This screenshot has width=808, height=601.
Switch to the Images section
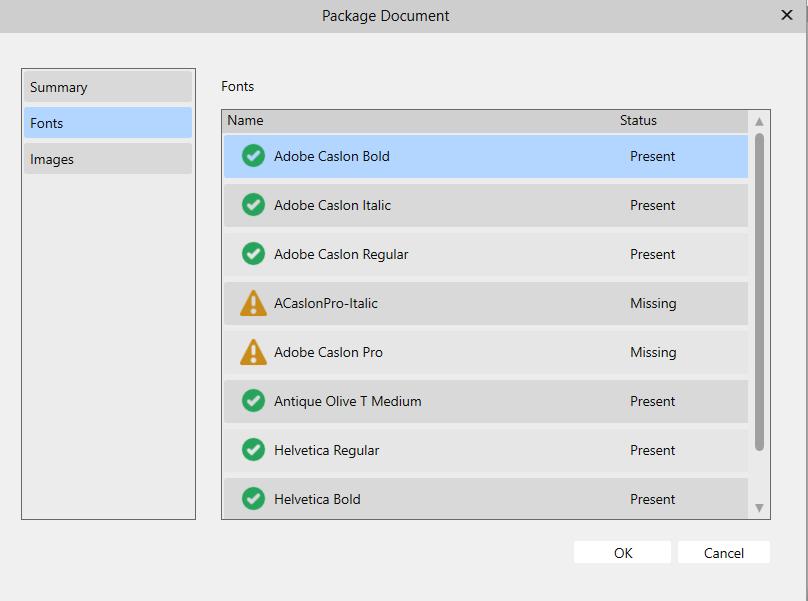[x=108, y=159]
